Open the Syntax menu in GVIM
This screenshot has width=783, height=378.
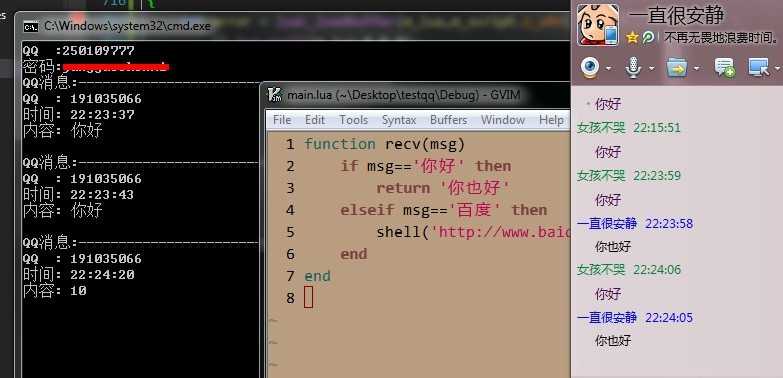(x=398, y=120)
